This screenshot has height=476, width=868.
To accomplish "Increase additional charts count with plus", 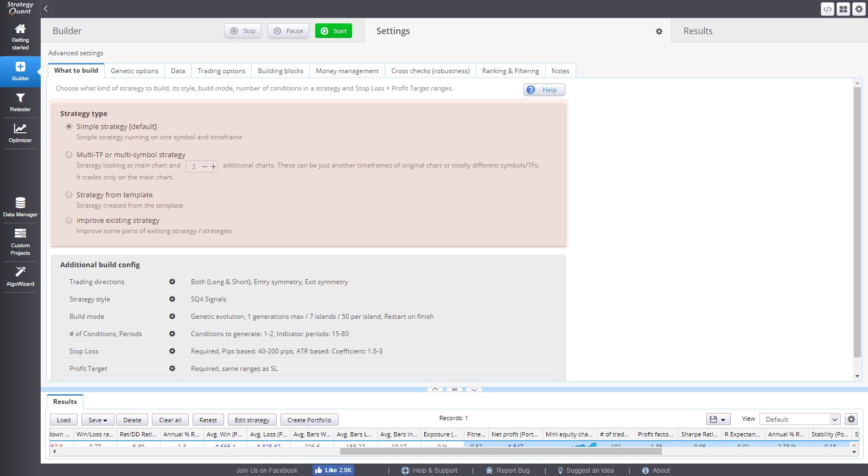I will pyautogui.click(x=214, y=167).
